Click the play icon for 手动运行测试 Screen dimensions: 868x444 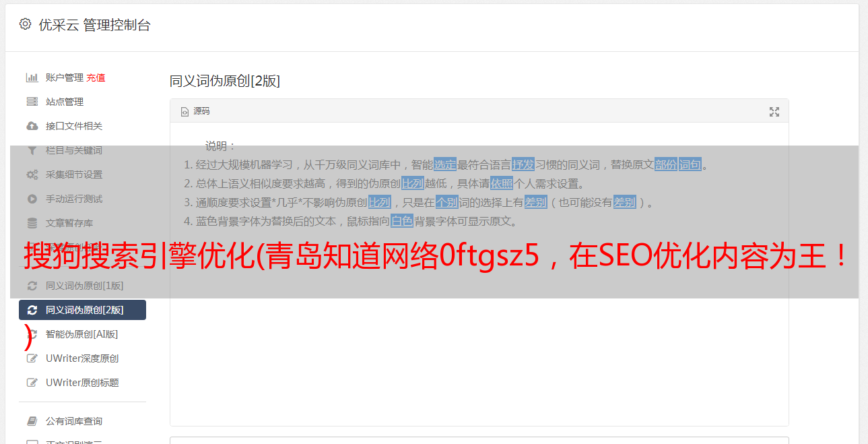[x=32, y=199]
